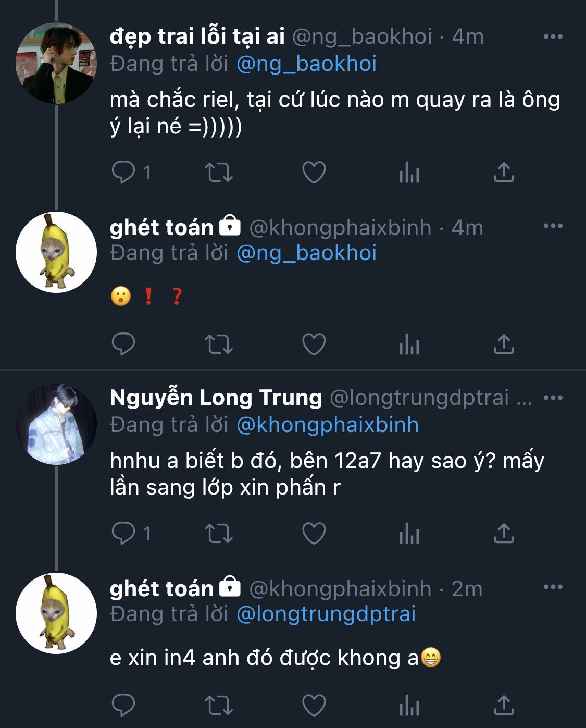This screenshot has height=728, width=586.
Task: Retweet the 'mà chắc riel' tweet
Action: 218,172
